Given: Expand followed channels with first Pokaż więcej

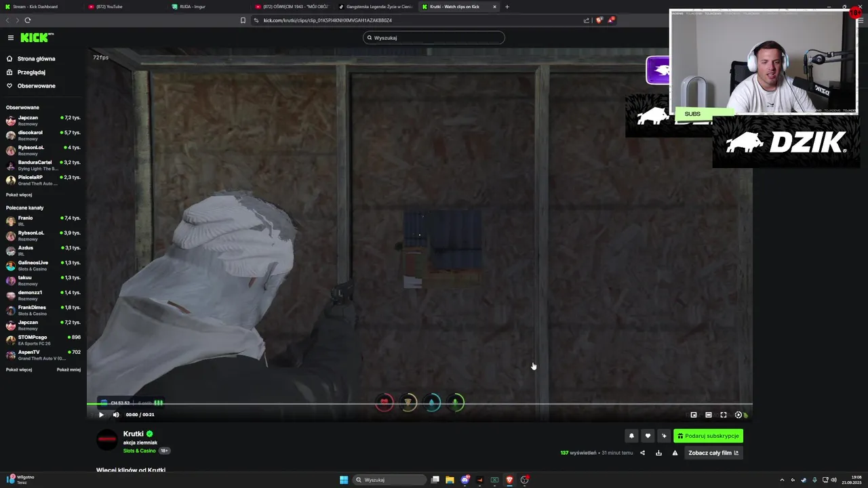Looking at the screenshot, I should [x=19, y=195].
